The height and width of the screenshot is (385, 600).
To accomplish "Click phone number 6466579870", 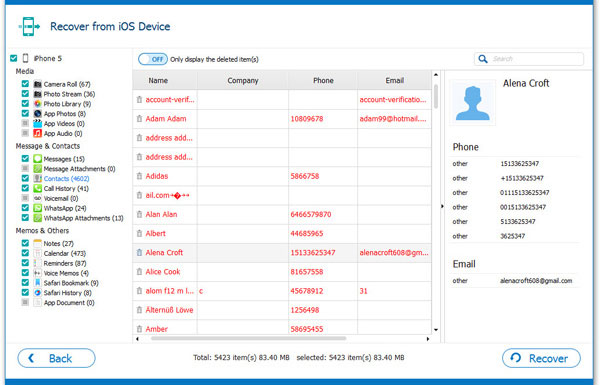I will coord(311,214).
